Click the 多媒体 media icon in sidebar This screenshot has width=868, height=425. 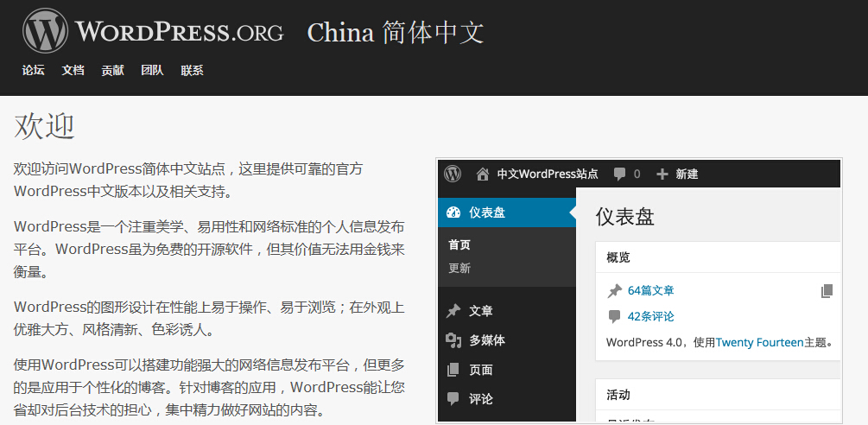[x=453, y=340]
